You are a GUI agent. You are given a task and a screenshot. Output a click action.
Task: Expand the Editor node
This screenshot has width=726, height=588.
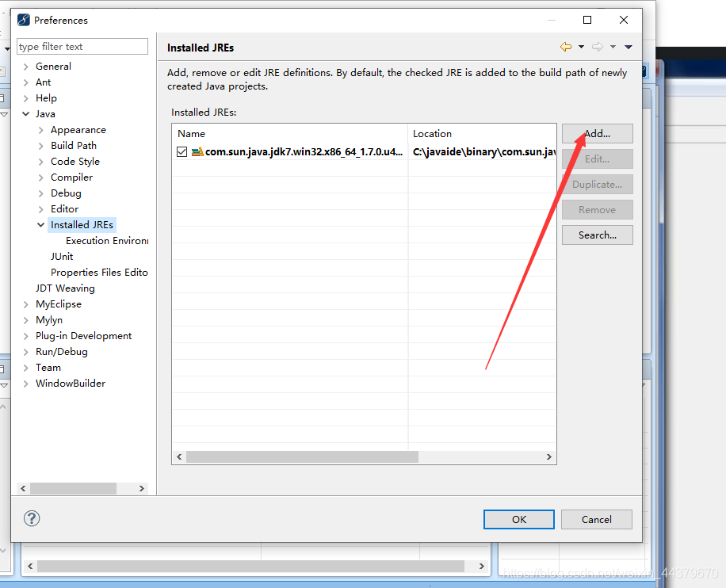tap(40, 209)
